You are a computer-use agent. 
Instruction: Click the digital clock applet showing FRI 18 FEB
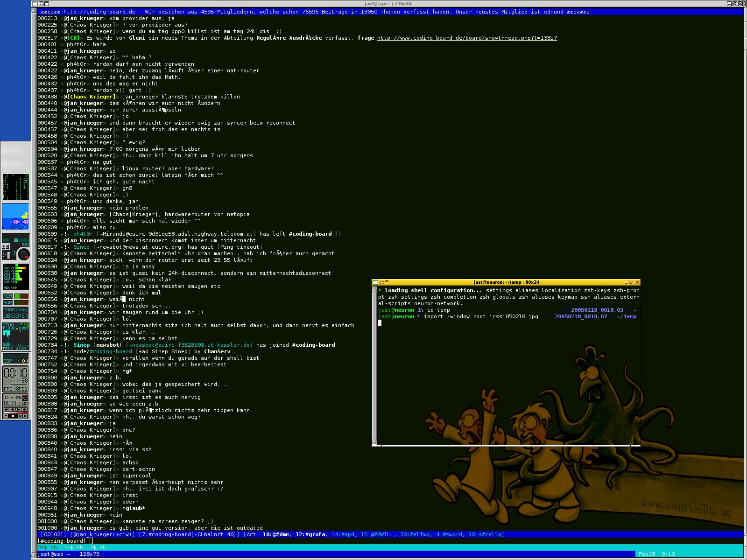[x=15, y=378]
